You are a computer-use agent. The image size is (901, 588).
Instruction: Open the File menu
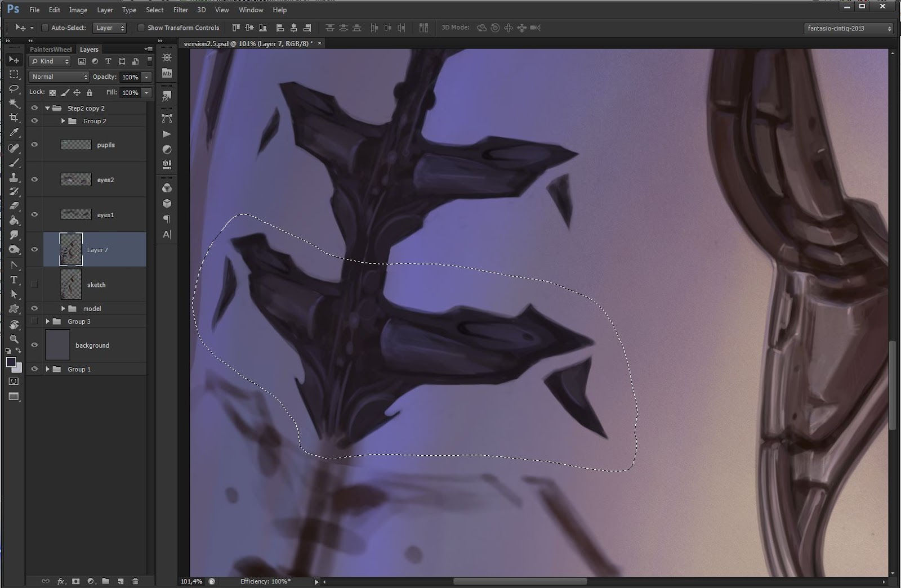(34, 10)
